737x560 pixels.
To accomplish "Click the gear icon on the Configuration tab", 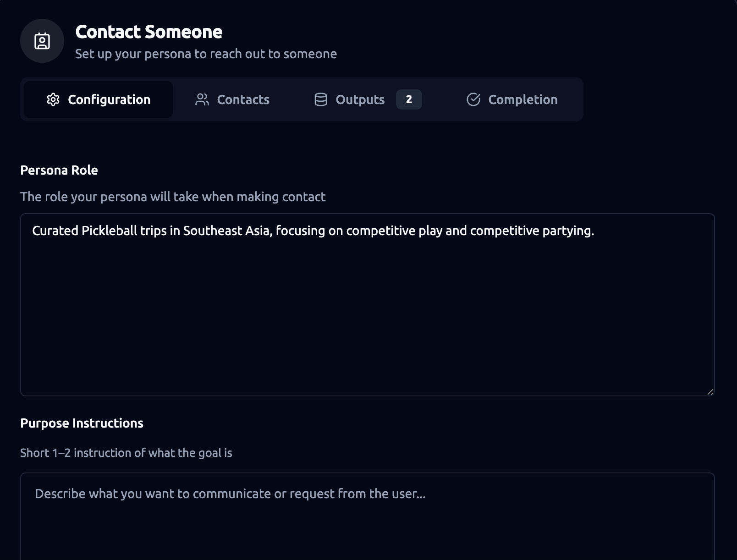I will pos(53,99).
